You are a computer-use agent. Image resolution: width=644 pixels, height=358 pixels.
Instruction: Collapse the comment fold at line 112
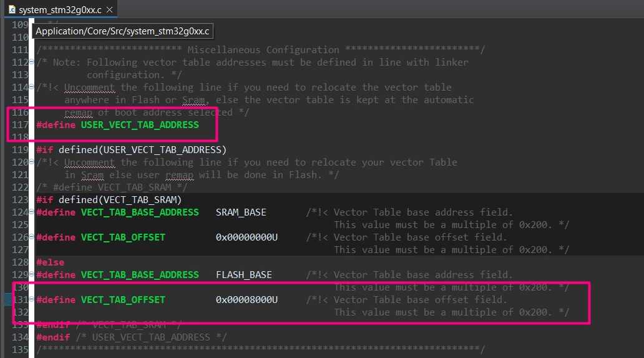pyautogui.click(x=31, y=62)
